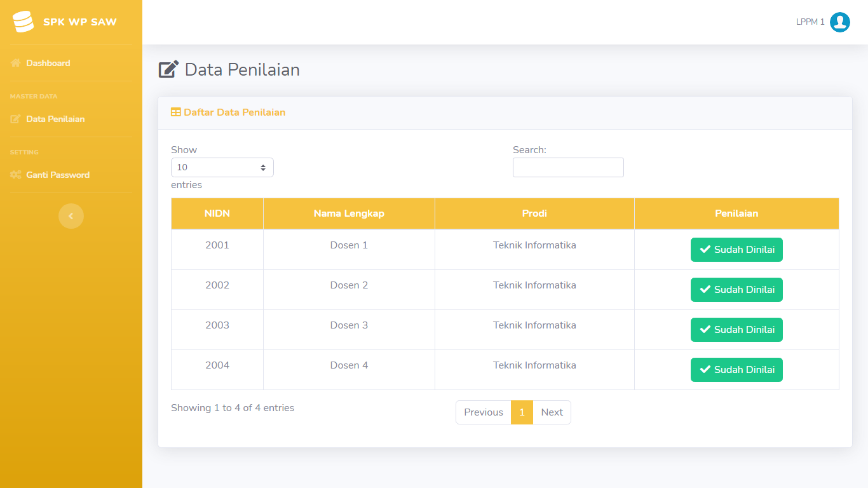Click Sudah Dinilai button for Dosen 4
868x488 pixels.
tap(736, 370)
